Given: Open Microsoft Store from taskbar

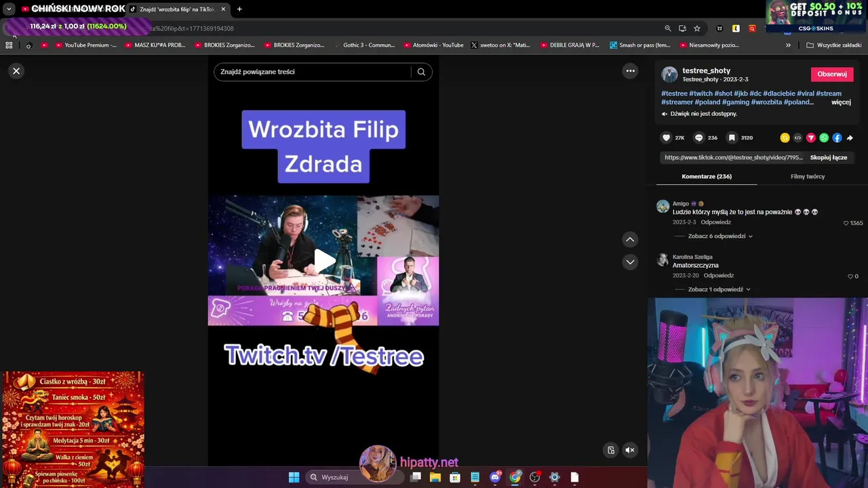Looking at the screenshot, I should coord(455,477).
